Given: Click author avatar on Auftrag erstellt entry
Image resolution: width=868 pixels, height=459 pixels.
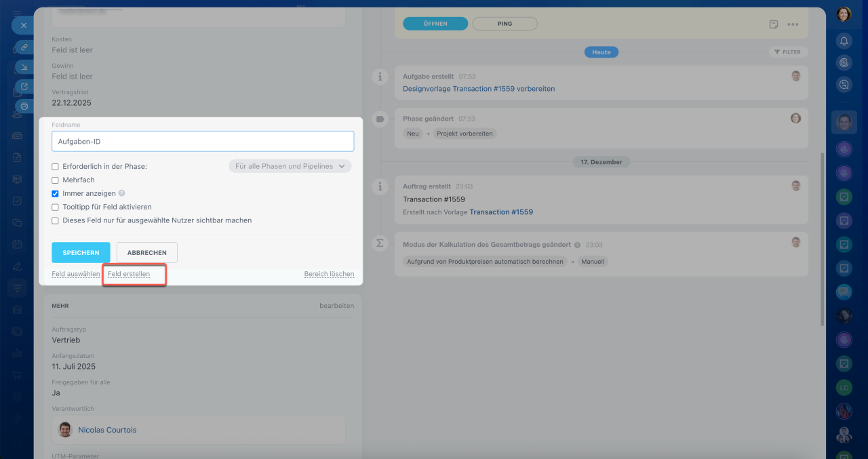Looking at the screenshot, I should click(796, 185).
